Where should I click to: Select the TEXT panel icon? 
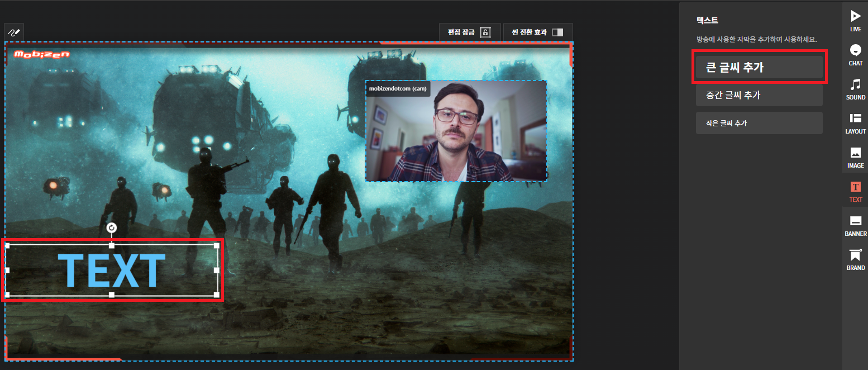(855, 191)
